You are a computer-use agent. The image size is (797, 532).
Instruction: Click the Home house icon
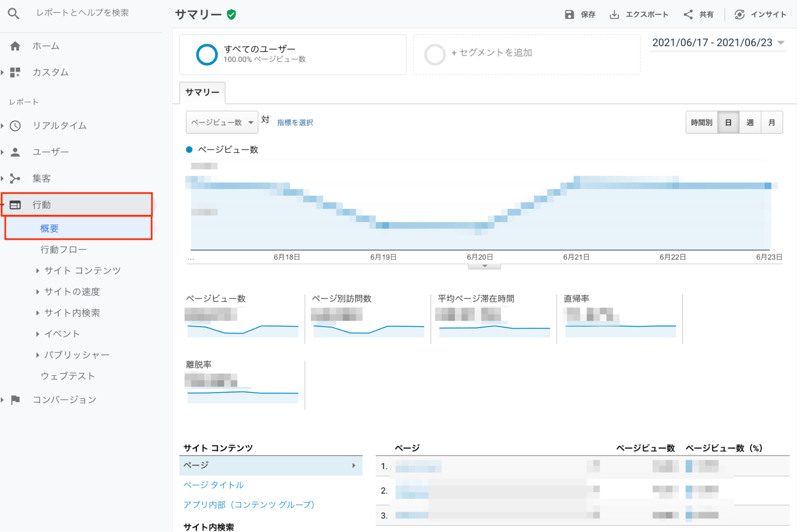click(15, 46)
